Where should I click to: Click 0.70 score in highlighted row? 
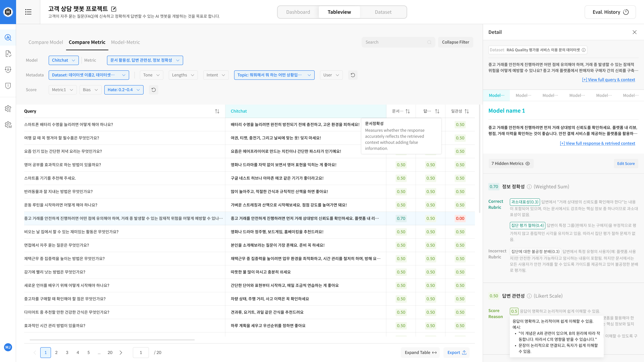(401, 218)
